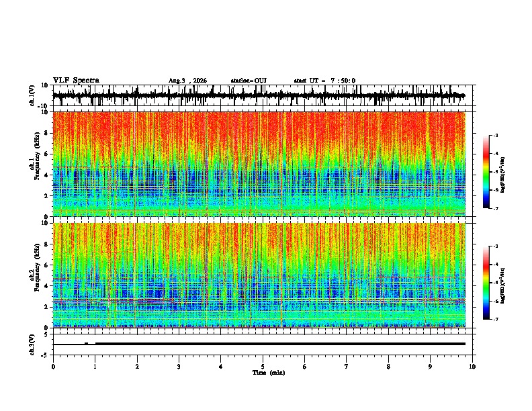
Task: Click the time axis tick label 0
Action: (53, 367)
